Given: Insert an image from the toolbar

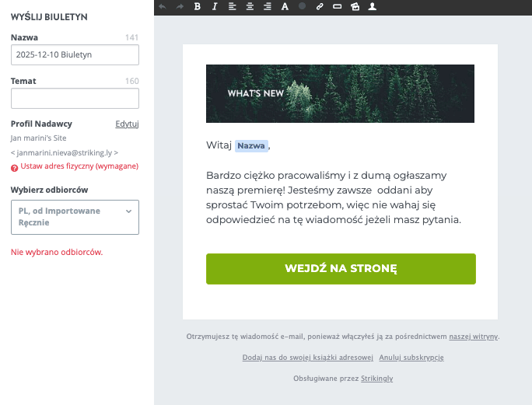Looking at the screenshot, I should pos(355,6).
